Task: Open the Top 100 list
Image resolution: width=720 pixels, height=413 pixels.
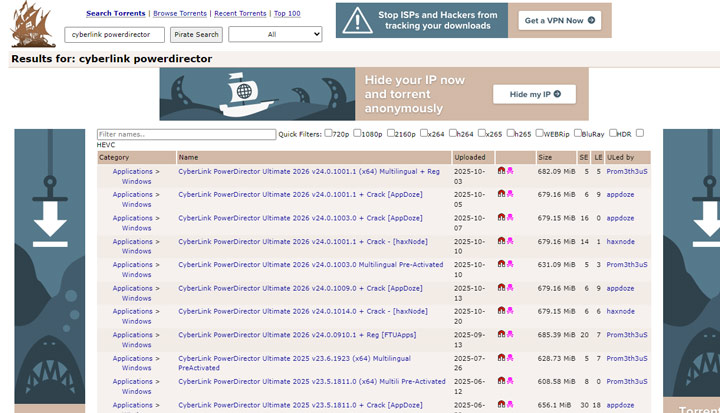Action: 287,13
